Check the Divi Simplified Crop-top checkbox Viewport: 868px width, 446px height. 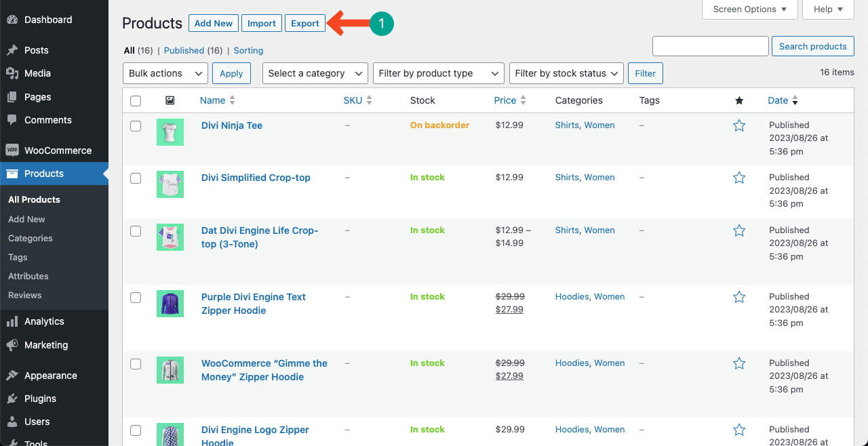click(136, 178)
